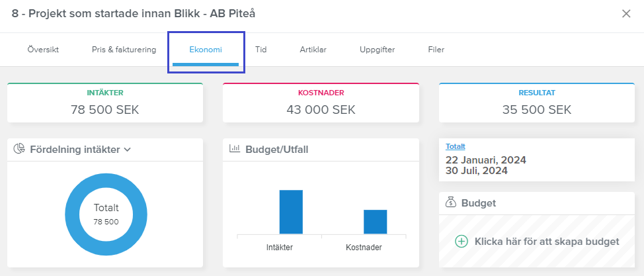Go to the Tid tab
Screen dimensions: 644x276
[x=261, y=50]
